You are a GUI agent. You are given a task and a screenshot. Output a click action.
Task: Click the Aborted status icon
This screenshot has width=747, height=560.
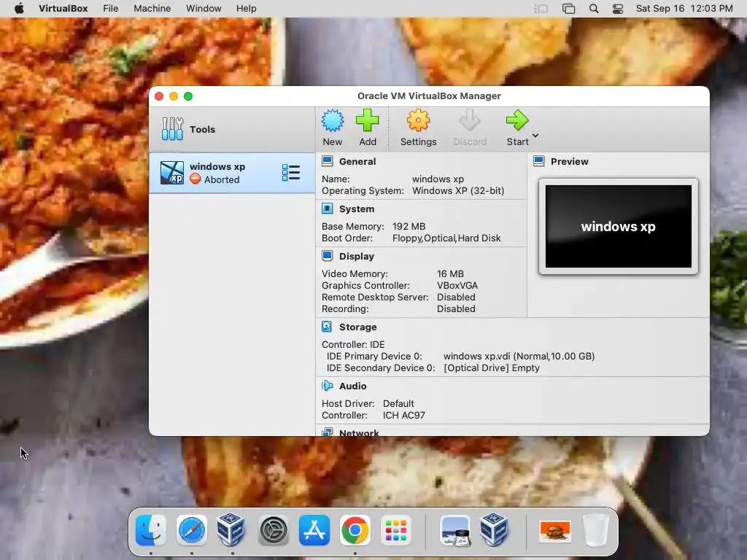click(x=195, y=179)
